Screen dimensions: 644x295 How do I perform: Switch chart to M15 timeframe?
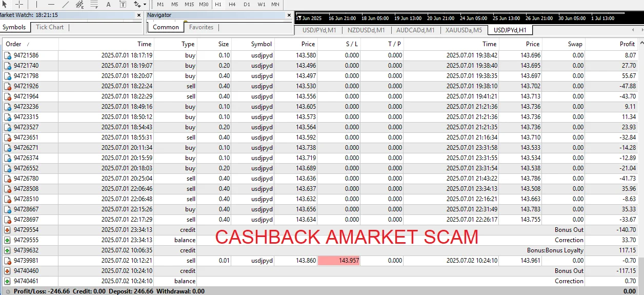(x=189, y=4)
